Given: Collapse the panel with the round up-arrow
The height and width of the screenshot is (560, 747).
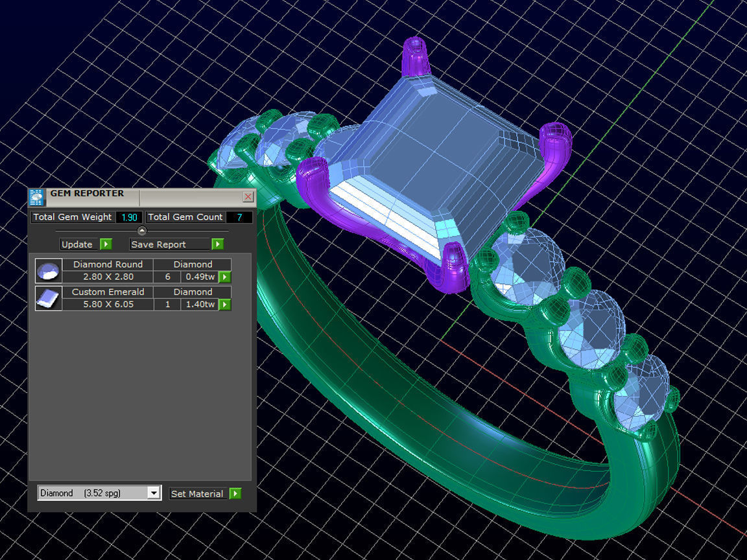Looking at the screenshot, I should click(x=142, y=231).
